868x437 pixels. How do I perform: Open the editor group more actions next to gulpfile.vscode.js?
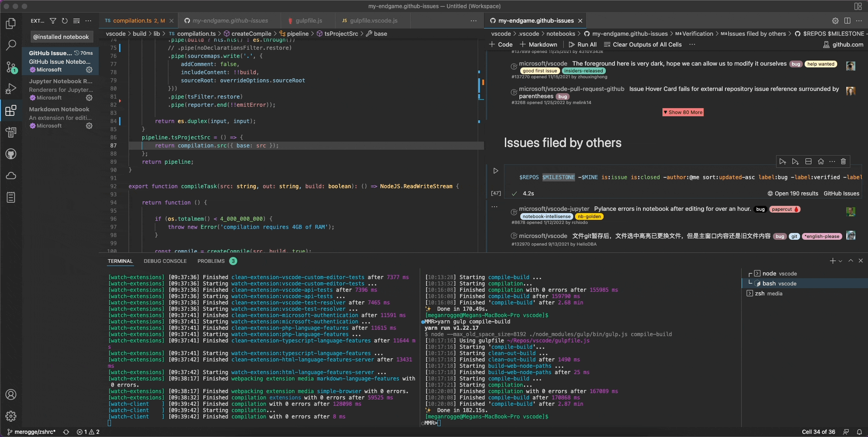coord(474,21)
